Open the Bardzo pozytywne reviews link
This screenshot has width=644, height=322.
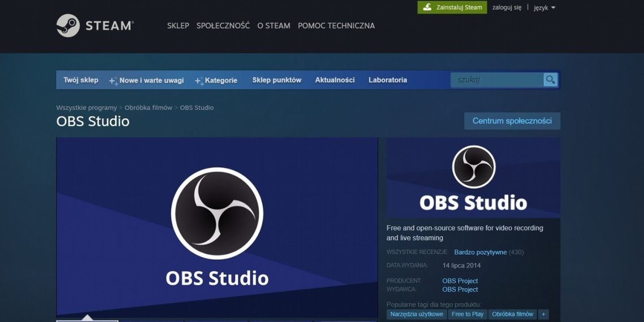click(x=481, y=252)
